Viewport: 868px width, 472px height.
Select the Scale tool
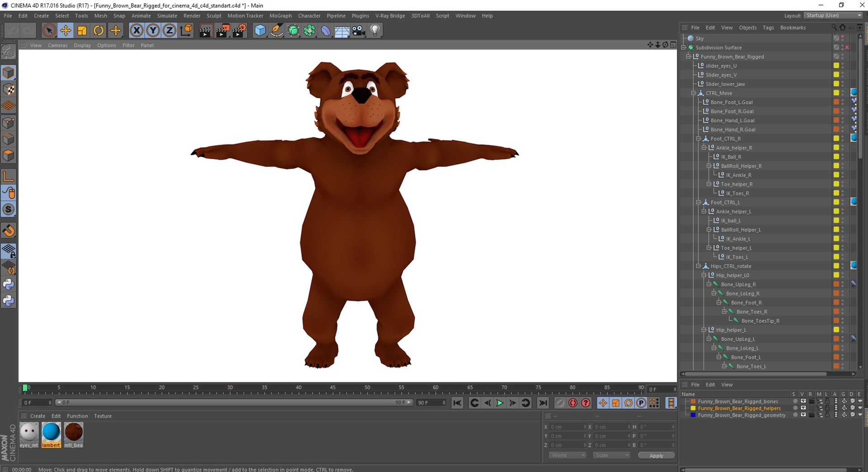(x=82, y=31)
